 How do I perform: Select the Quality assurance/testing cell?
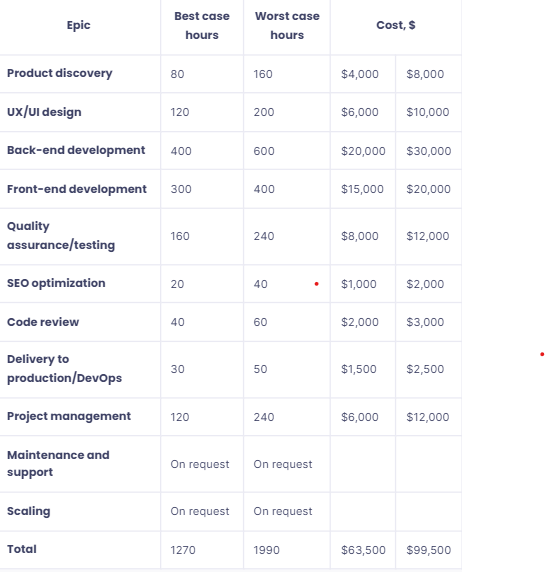(61, 236)
